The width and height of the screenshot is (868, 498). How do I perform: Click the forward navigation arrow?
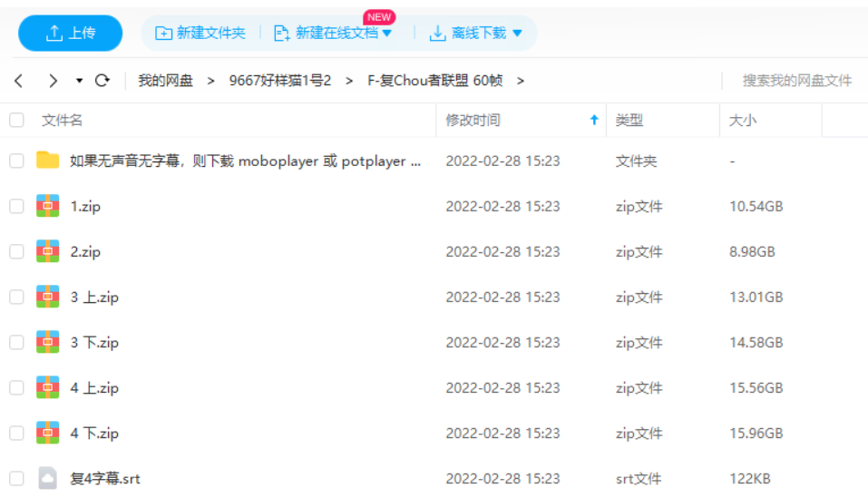(53, 81)
